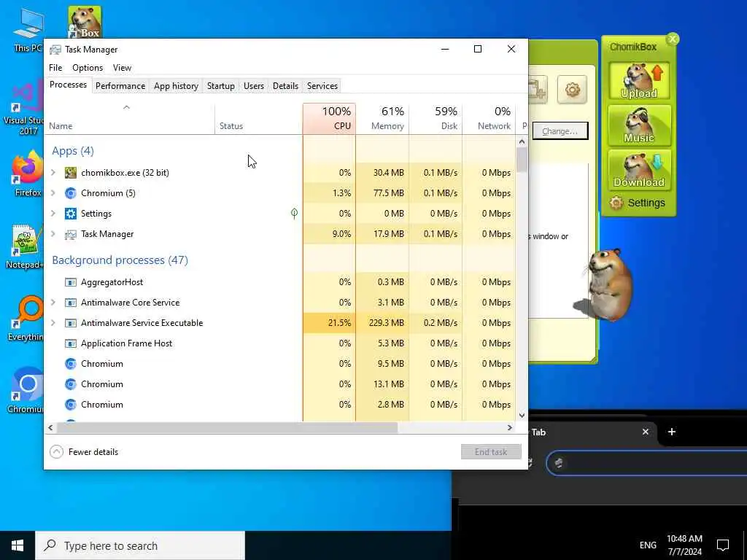Open ChomikBox Upload hamster button

tap(639, 81)
